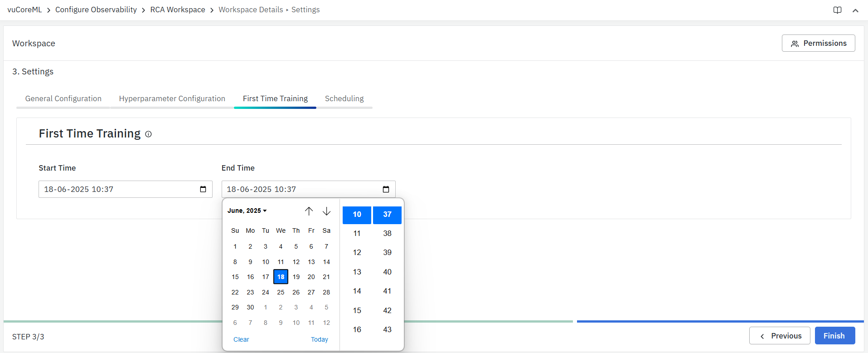Screen dimensions: 868x353
Task: Select June 25 in the calendar
Action: click(281, 292)
